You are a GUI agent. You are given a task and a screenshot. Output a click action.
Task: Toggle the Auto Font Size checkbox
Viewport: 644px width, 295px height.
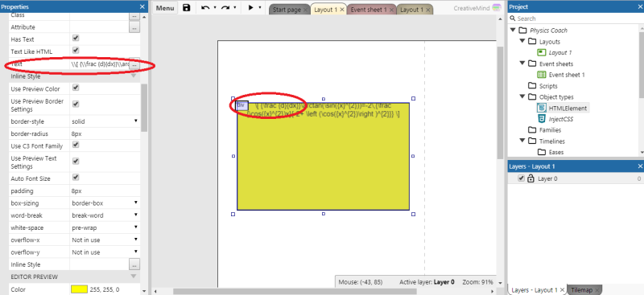(76, 178)
